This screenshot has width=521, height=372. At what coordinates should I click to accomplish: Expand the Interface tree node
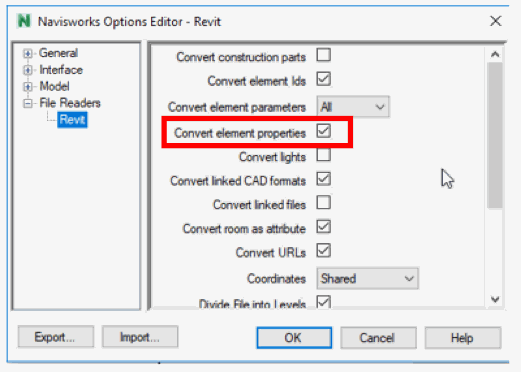tap(28, 70)
